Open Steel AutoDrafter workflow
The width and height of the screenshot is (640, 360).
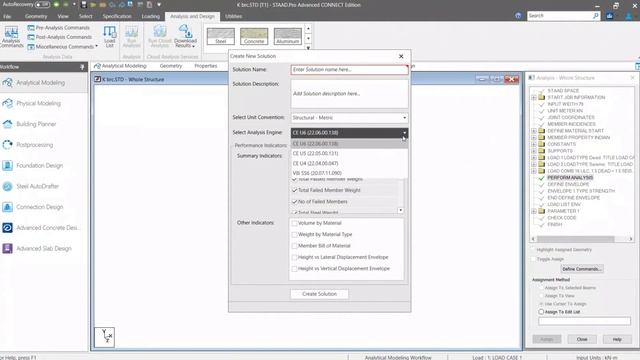click(x=38, y=186)
